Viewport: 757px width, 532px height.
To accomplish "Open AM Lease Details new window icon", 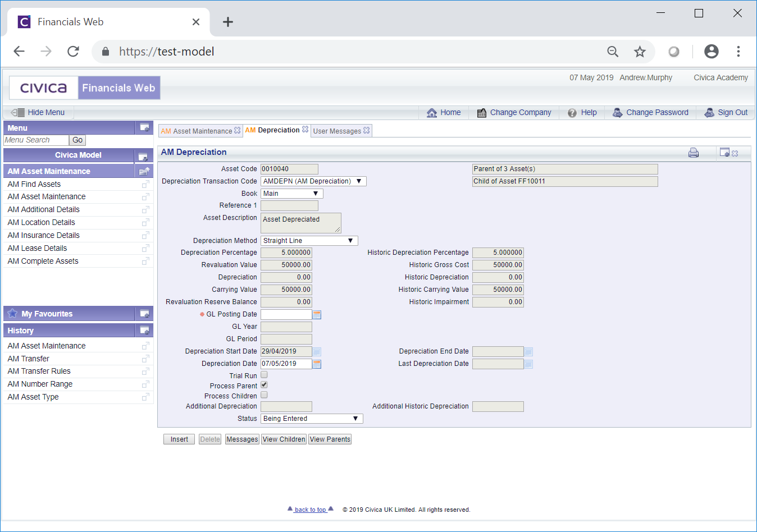I will tap(145, 249).
